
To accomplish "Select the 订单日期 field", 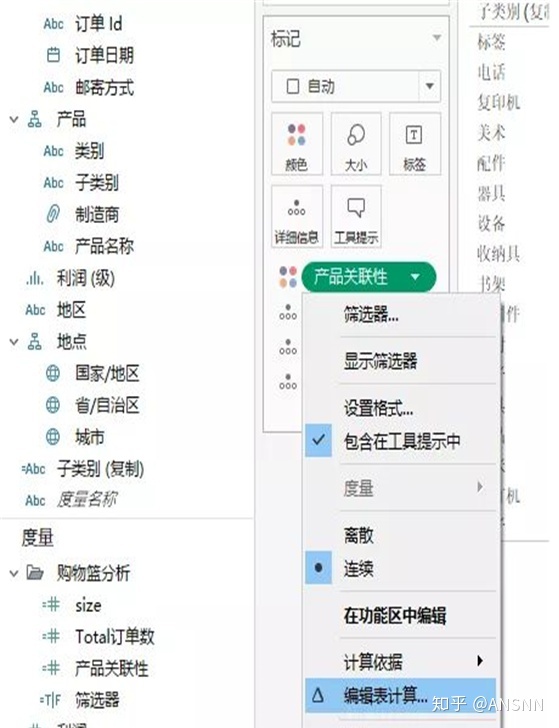I will (x=104, y=55).
